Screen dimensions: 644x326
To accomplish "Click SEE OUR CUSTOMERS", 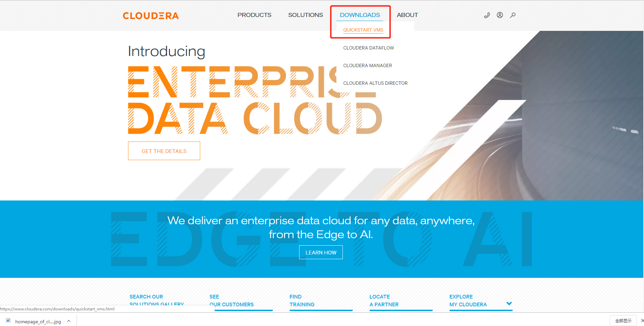I will (x=232, y=300).
